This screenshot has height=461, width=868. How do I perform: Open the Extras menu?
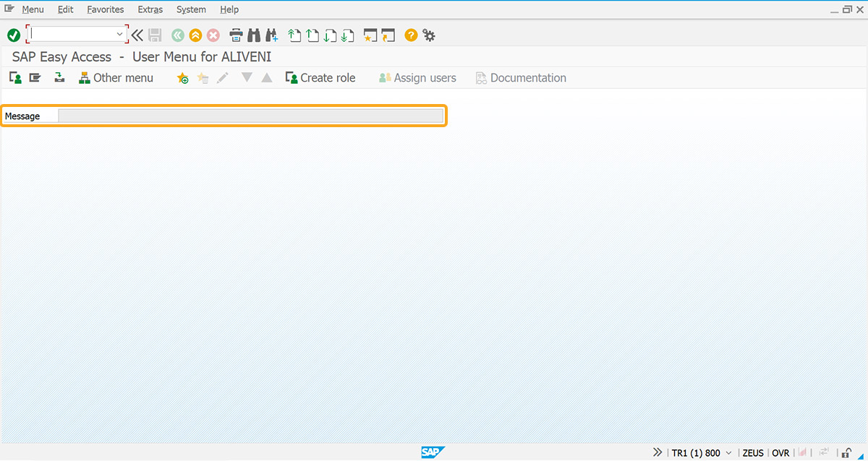pyautogui.click(x=150, y=9)
